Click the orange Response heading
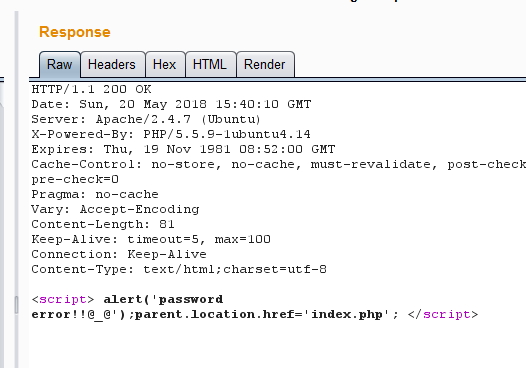Viewport: 526px width, 368px height. 74,32
